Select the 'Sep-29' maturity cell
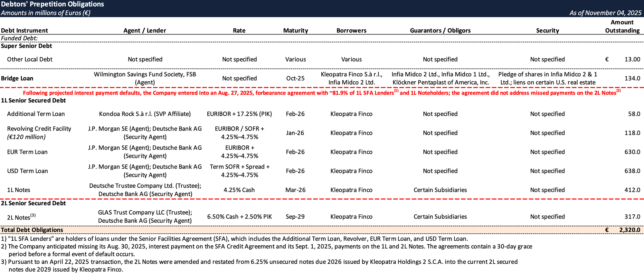 click(295, 217)
